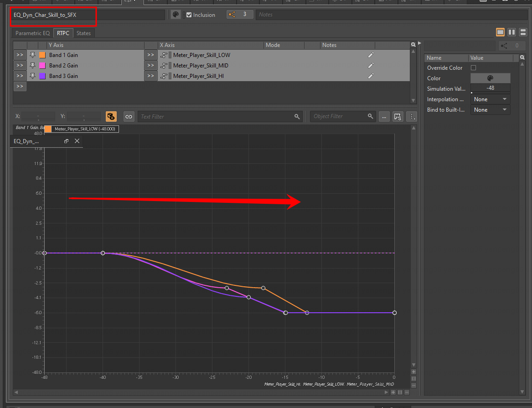Switch to the Parametric EQ tab

pyautogui.click(x=32, y=33)
